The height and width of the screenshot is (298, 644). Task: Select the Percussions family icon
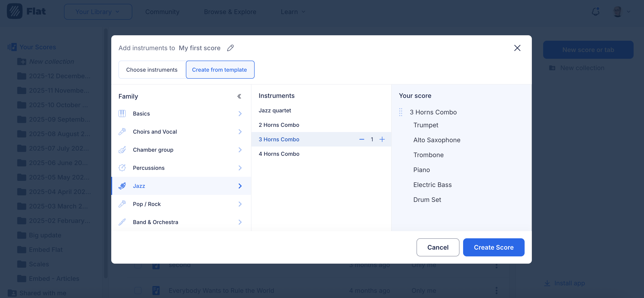coord(122,168)
